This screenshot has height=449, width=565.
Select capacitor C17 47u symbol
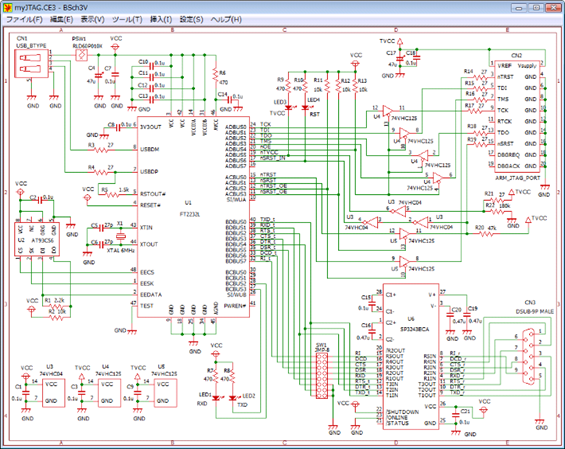(x=400, y=59)
